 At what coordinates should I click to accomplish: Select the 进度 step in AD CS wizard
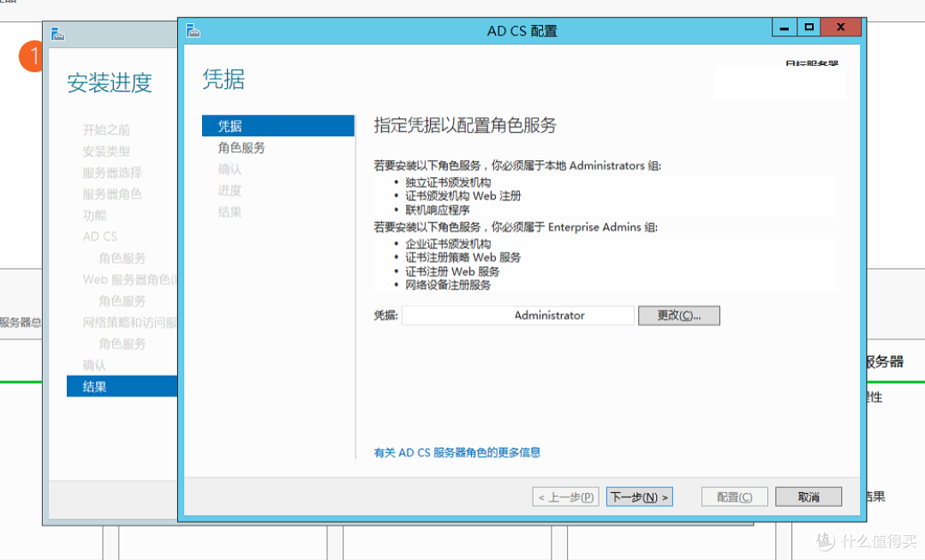point(230,190)
